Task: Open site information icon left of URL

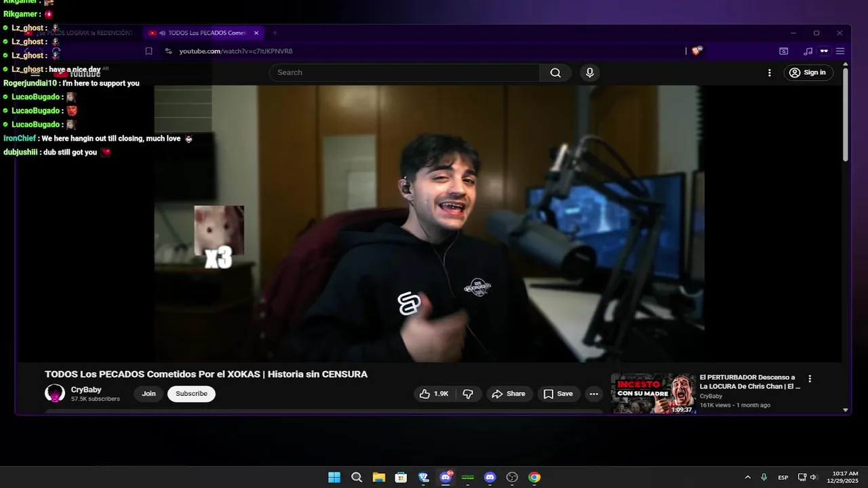Action: (169, 51)
